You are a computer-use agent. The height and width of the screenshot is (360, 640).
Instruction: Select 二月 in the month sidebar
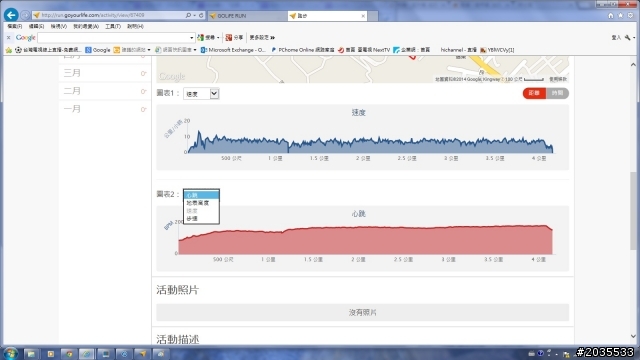[105, 91]
